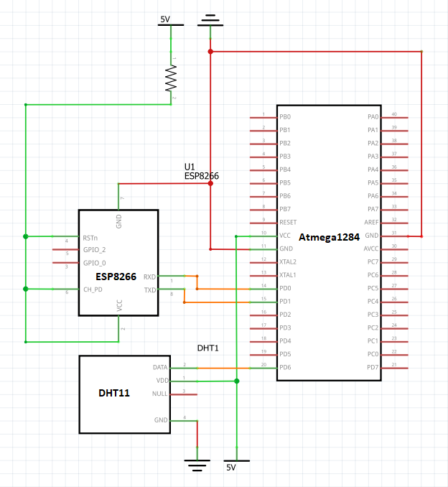Click the DHT1 designator text
The image size is (448, 487).
[x=207, y=348]
